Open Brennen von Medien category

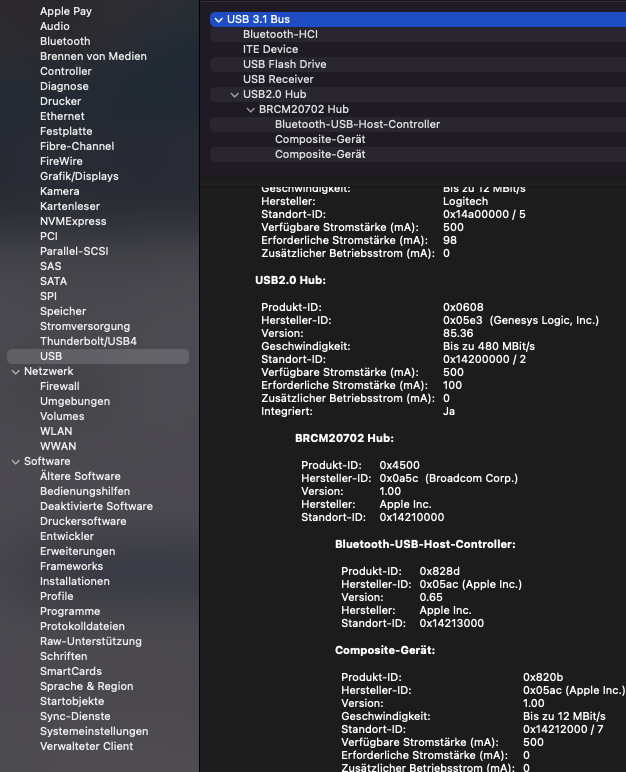(93, 56)
